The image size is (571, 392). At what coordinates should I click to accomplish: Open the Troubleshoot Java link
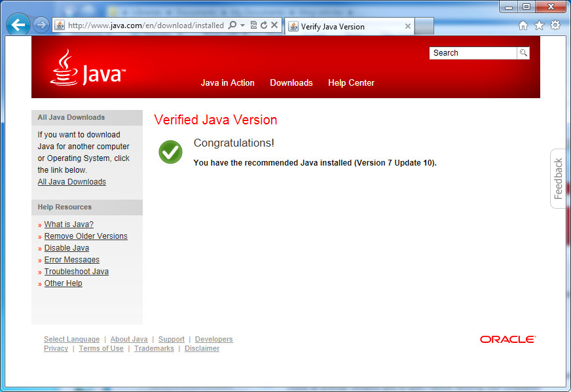pyautogui.click(x=76, y=271)
